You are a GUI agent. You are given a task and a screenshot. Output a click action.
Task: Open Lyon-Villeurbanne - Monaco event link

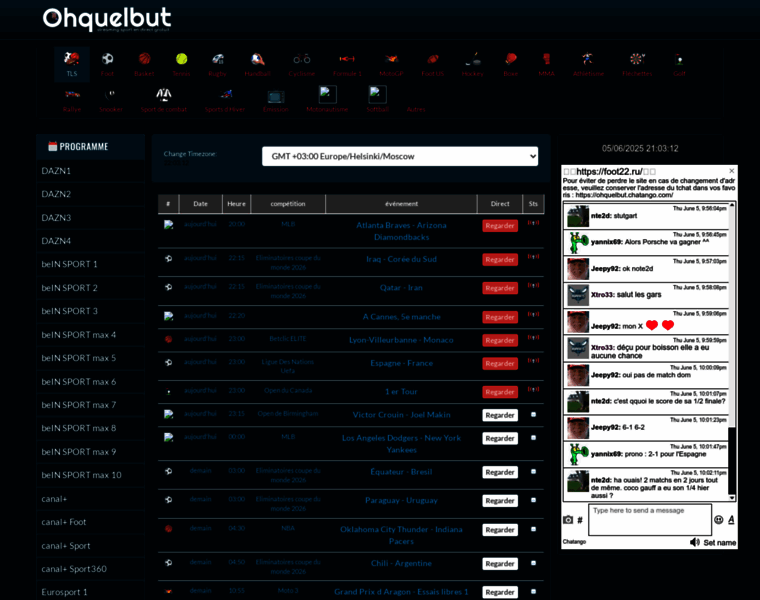[401, 340]
